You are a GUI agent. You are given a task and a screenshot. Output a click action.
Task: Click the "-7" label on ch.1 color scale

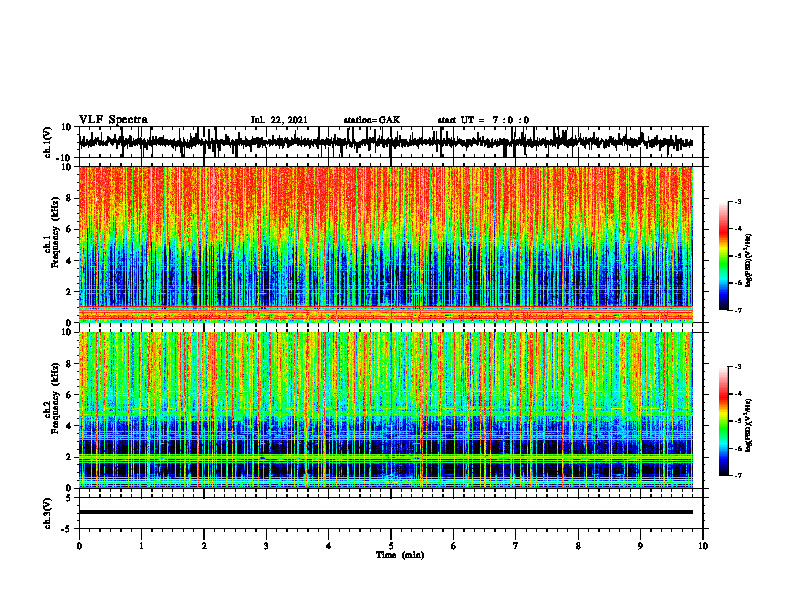[738, 310]
